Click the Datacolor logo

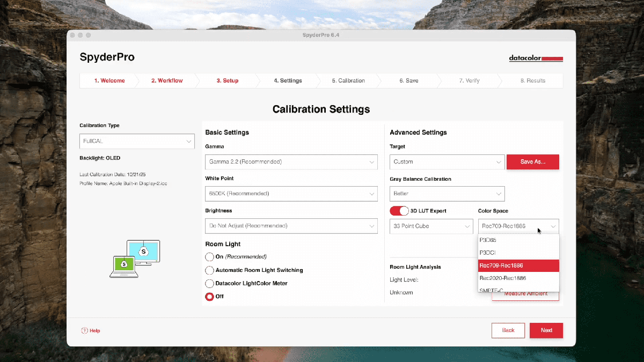pos(536,58)
